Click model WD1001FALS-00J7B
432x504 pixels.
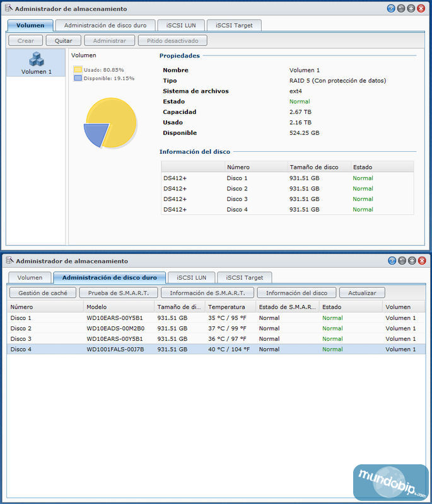pyautogui.click(x=115, y=350)
